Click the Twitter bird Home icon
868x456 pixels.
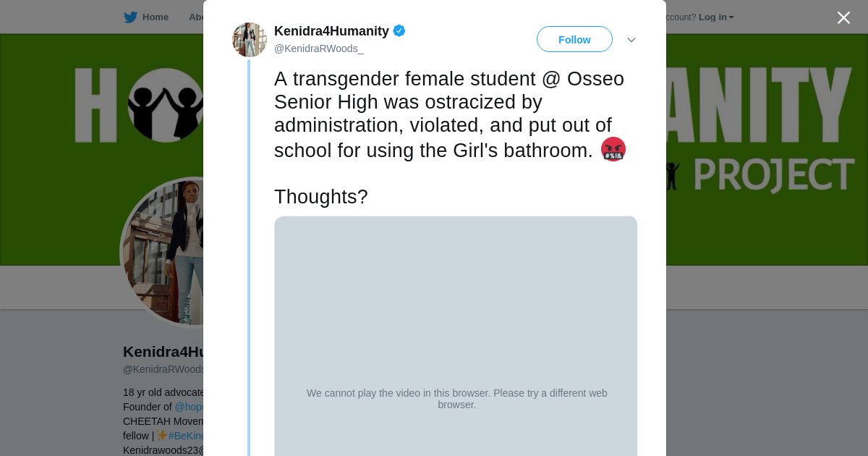click(x=130, y=17)
